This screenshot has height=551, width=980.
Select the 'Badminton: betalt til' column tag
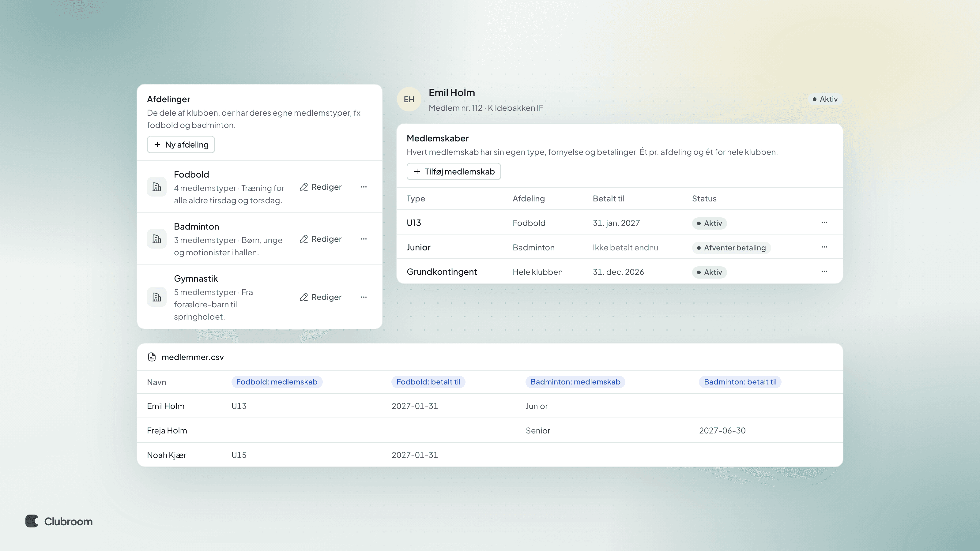pyautogui.click(x=740, y=382)
